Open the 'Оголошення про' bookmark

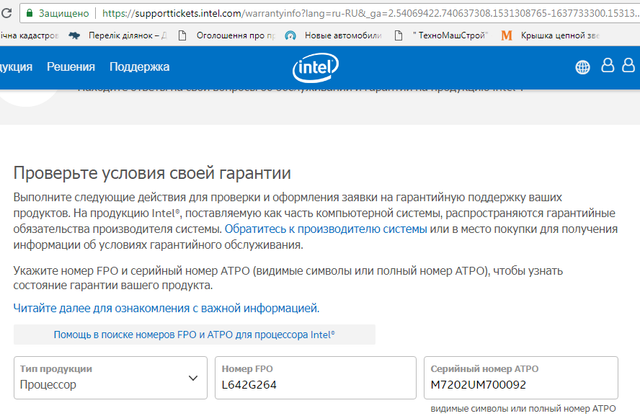[236, 35]
